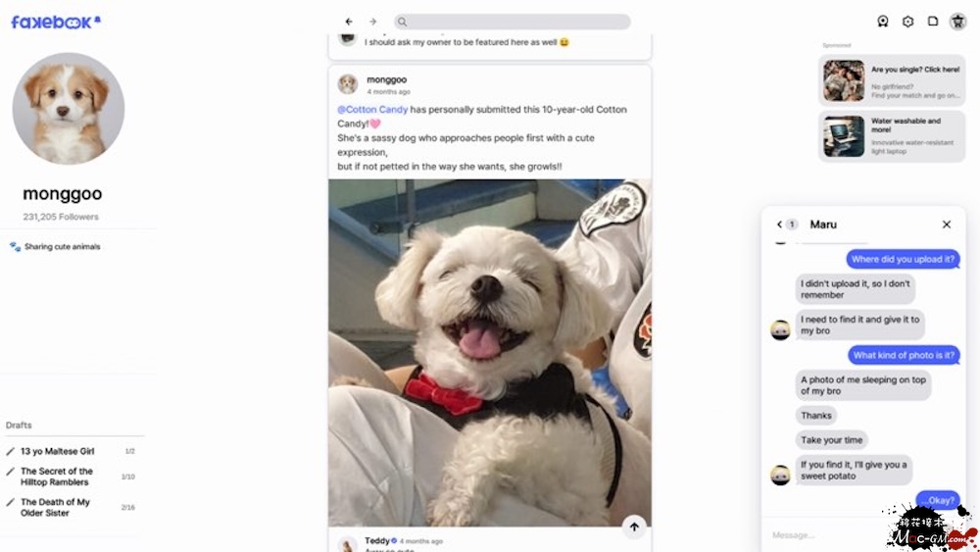
Task: Click the user avatar in top-right corner
Action: pyautogui.click(x=957, y=22)
